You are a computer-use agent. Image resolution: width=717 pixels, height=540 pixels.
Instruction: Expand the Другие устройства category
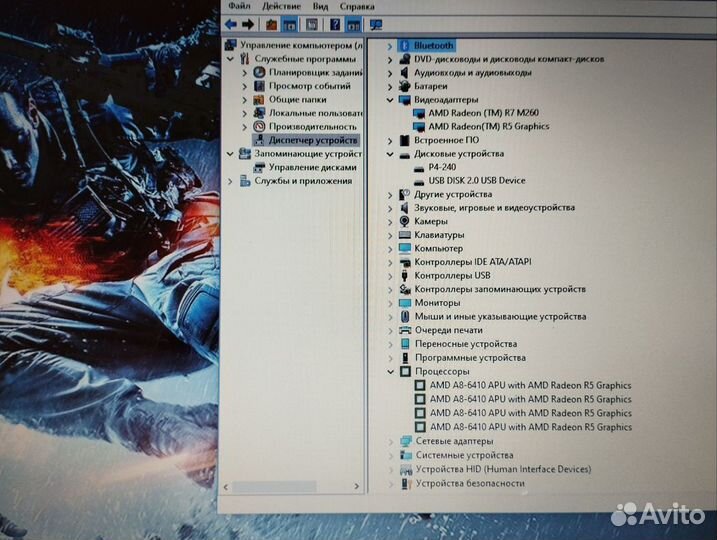tap(390, 195)
